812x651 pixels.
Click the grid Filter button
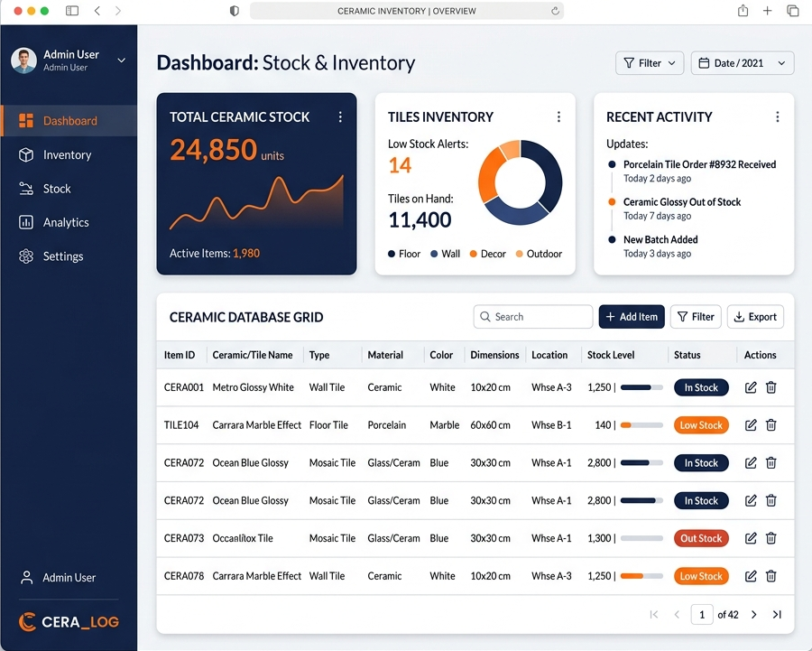coord(696,317)
